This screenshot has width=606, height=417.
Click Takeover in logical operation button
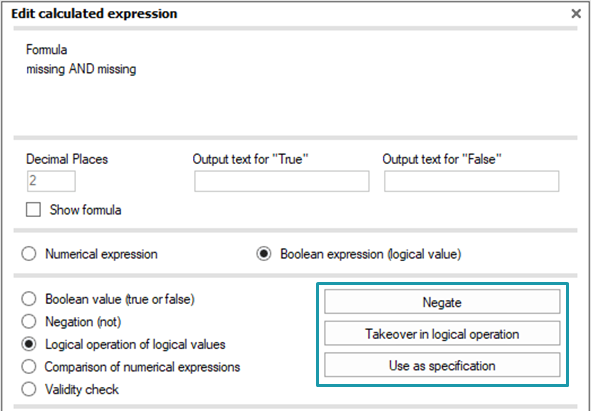(442, 333)
